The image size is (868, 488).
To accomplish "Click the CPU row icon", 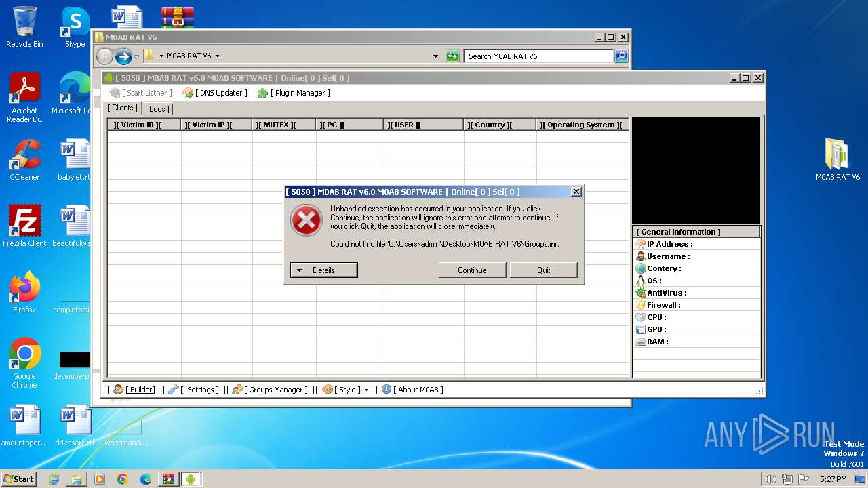I will click(641, 317).
